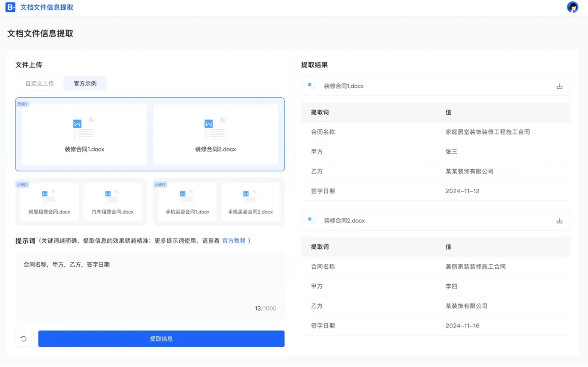Switch to the 自定义上传 tab
Image resolution: width=588 pixels, height=367 pixels.
pos(39,84)
